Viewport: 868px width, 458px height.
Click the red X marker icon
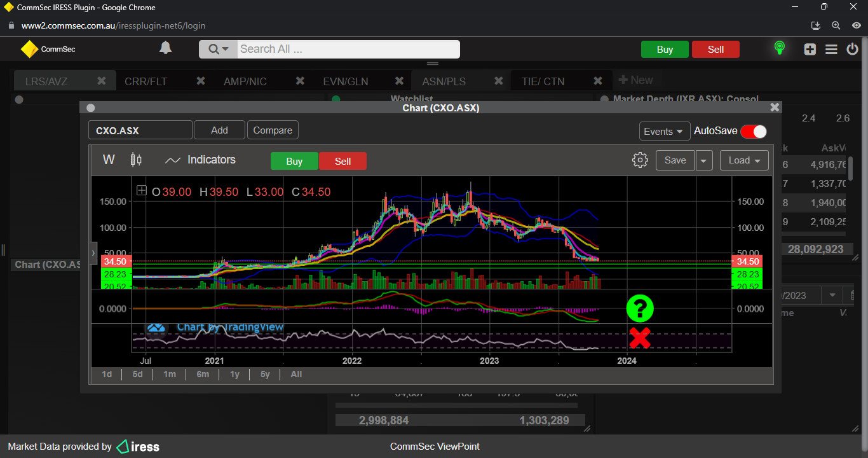click(x=640, y=338)
